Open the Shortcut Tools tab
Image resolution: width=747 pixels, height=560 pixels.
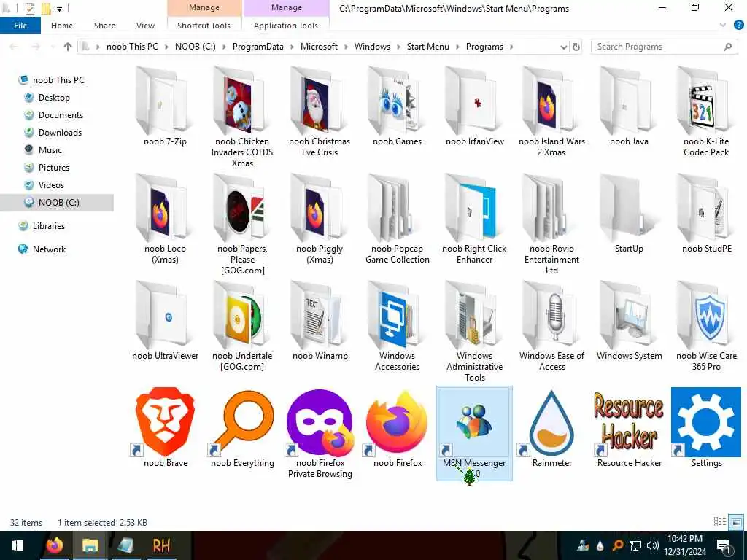204,26
